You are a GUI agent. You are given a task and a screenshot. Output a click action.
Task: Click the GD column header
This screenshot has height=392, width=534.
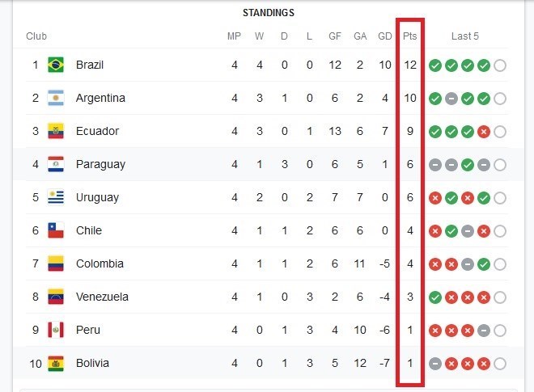pyautogui.click(x=384, y=36)
